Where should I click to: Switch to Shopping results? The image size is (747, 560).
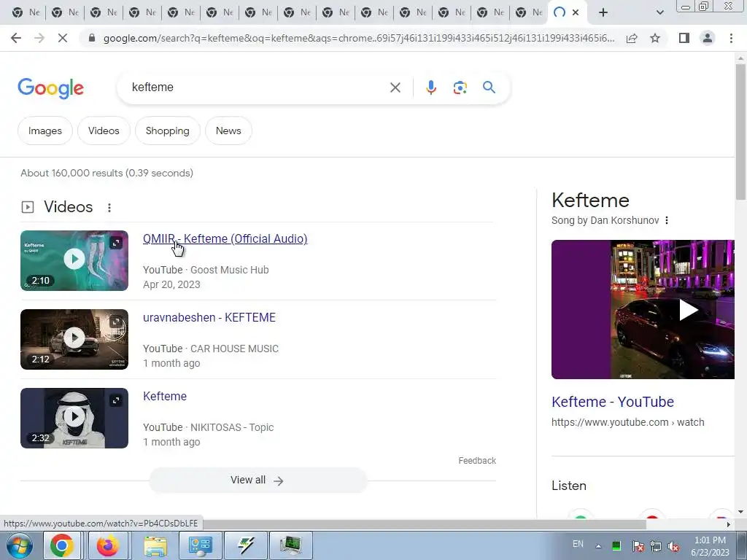click(167, 131)
